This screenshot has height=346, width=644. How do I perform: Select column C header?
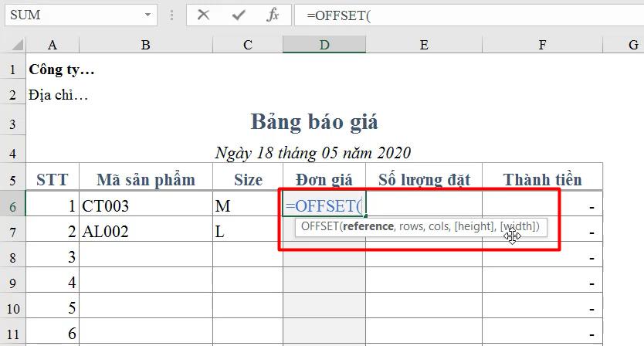click(x=248, y=45)
